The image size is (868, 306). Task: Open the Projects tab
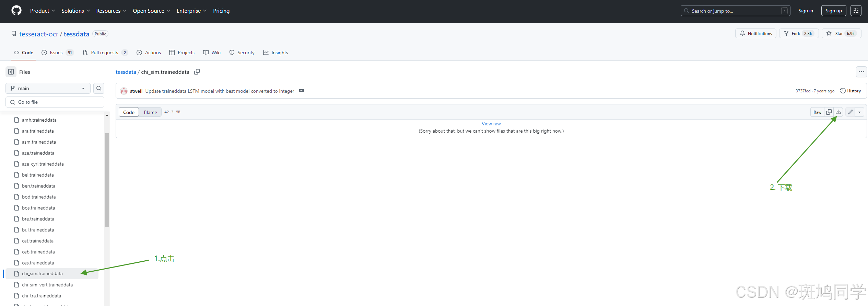[182, 53]
